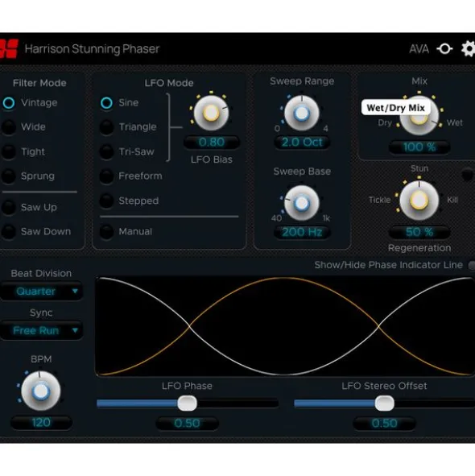
Task: Click the LFO waveform display
Action: tap(285, 326)
